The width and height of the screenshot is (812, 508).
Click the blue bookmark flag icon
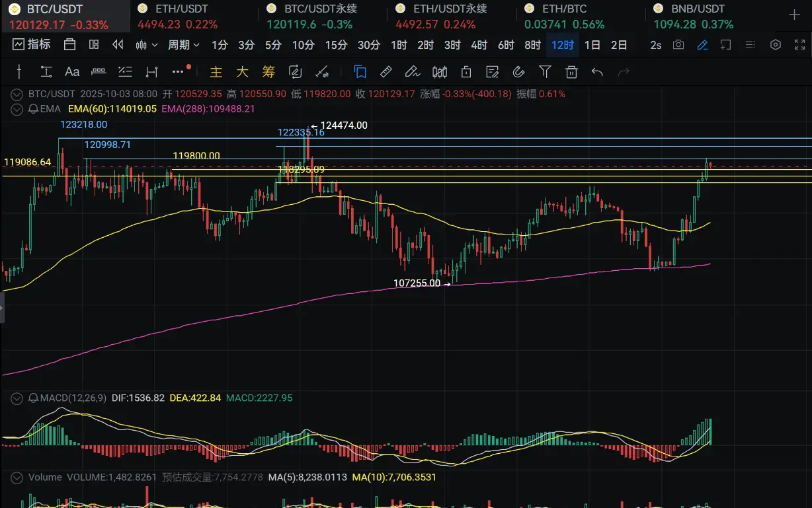click(360, 71)
